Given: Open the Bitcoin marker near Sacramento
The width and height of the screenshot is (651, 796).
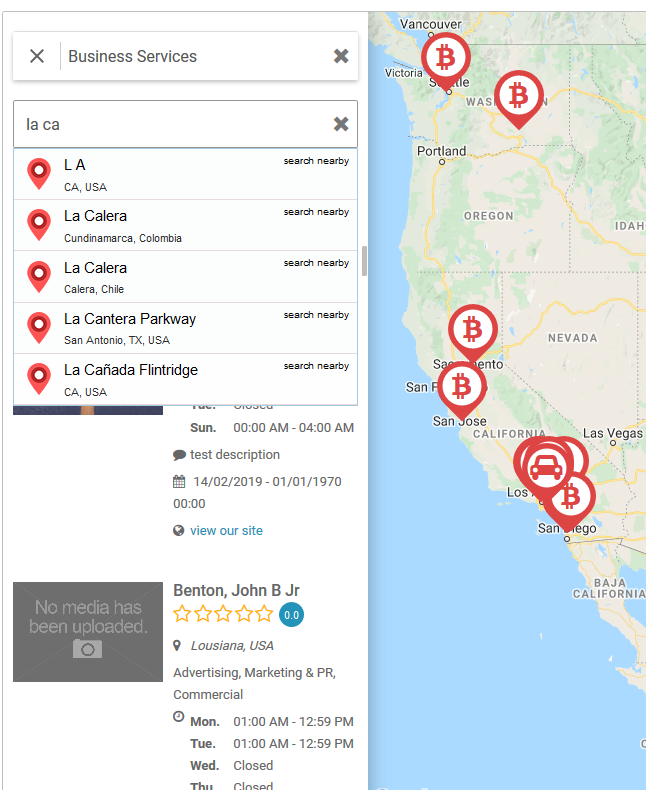Looking at the screenshot, I should (473, 330).
